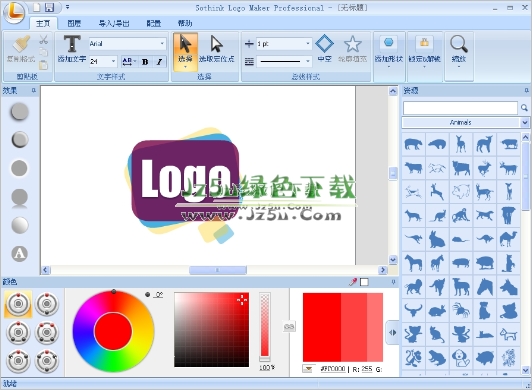
Task: Expand the quick access toolbar customize arrow
Action: pos(67,7)
